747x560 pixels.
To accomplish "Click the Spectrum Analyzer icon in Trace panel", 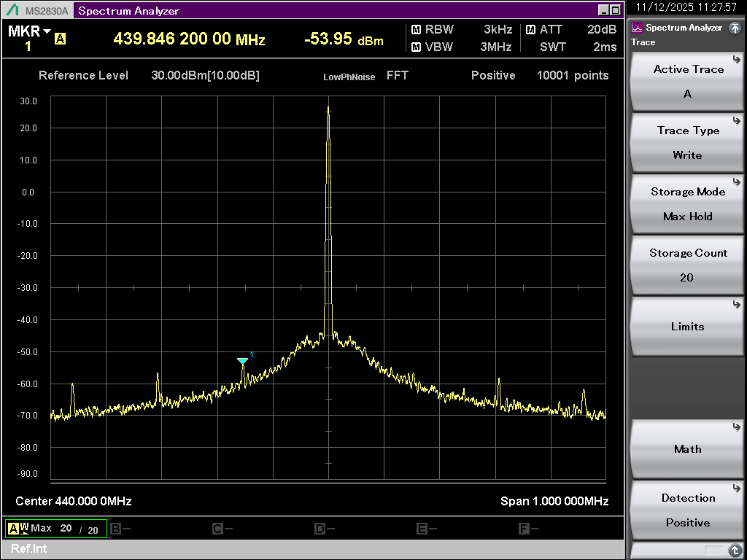I will click(635, 28).
